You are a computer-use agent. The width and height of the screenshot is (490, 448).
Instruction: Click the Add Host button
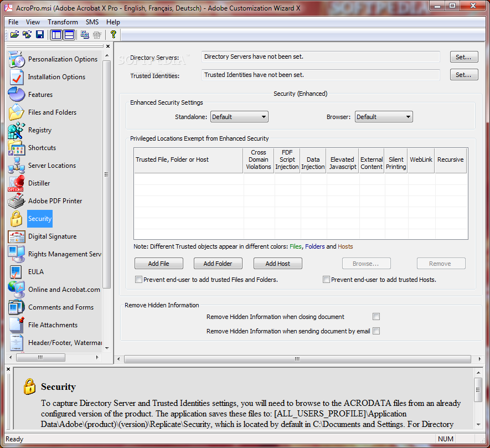(x=277, y=264)
